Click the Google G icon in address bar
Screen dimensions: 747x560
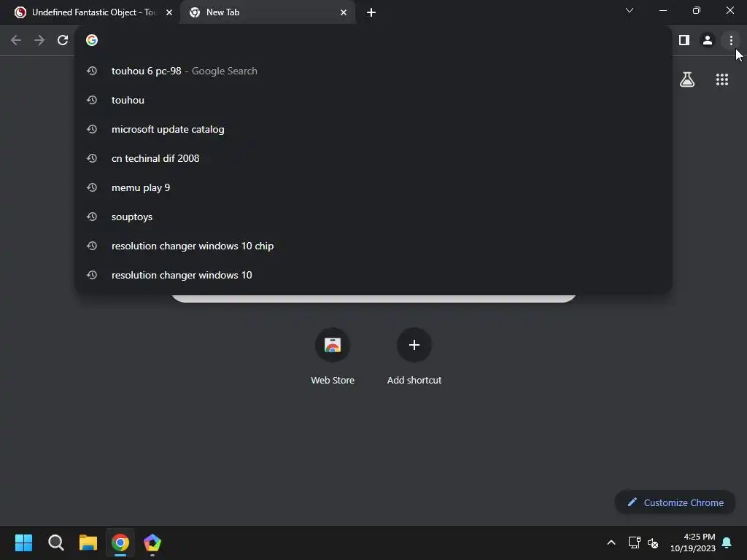pos(92,41)
